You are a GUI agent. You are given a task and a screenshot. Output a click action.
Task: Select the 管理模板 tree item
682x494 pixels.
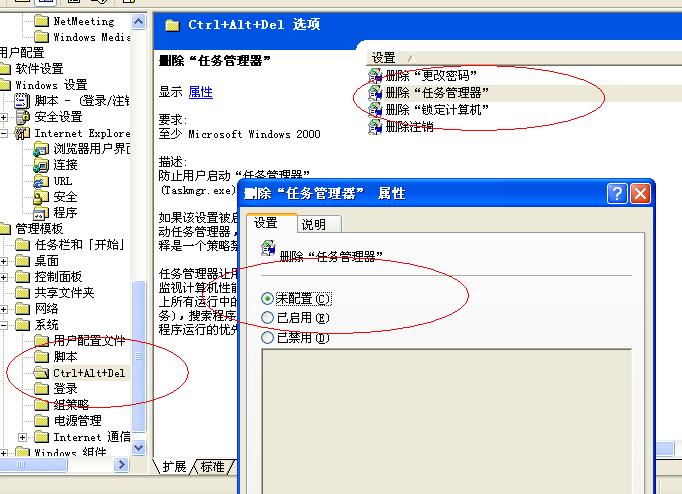pyautogui.click(x=40, y=229)
